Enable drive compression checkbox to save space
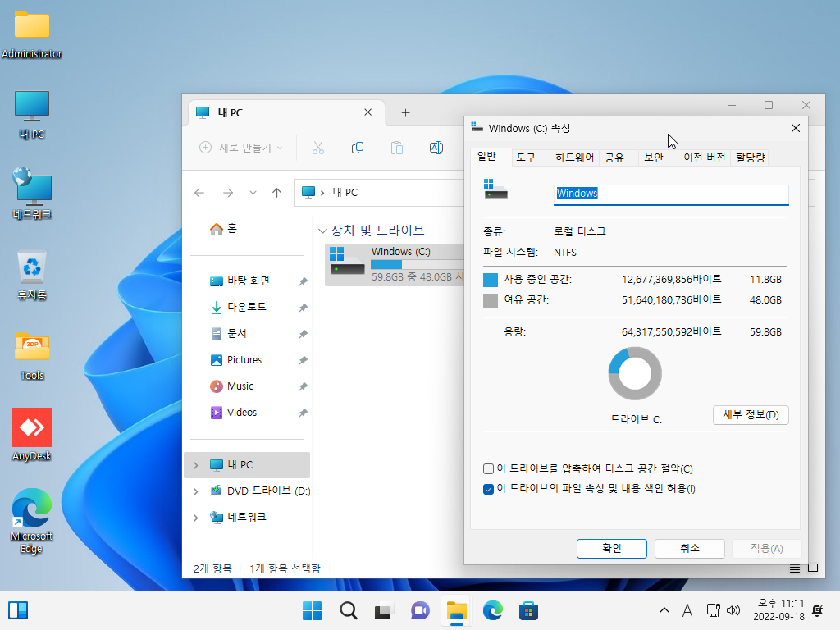840x630 pixels. pyautogui.click(x=488, y=469)
